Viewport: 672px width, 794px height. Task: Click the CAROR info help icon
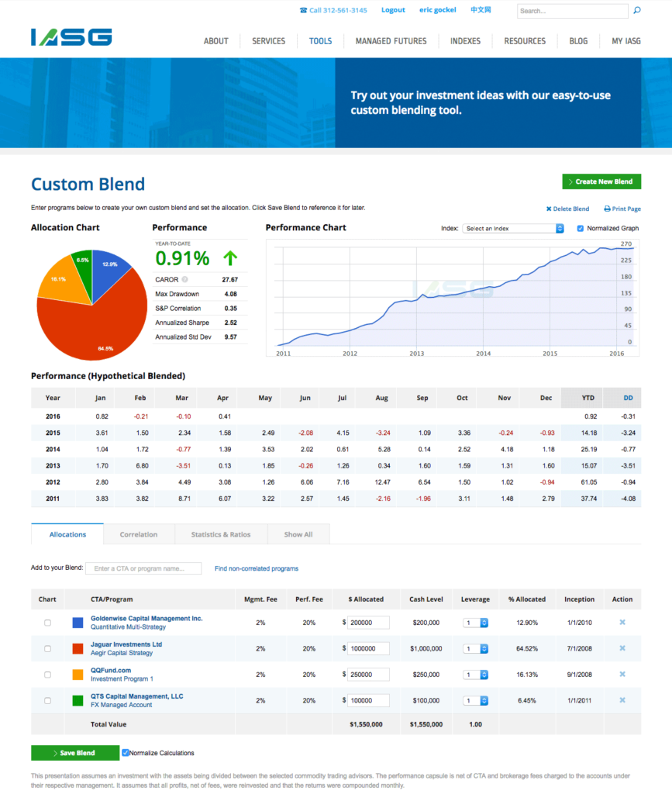pyautogui.click(x=184, y=279)
